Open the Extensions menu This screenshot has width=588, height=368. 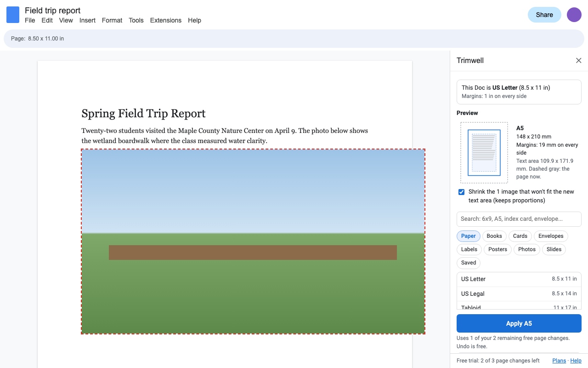[x=166, y=20]
